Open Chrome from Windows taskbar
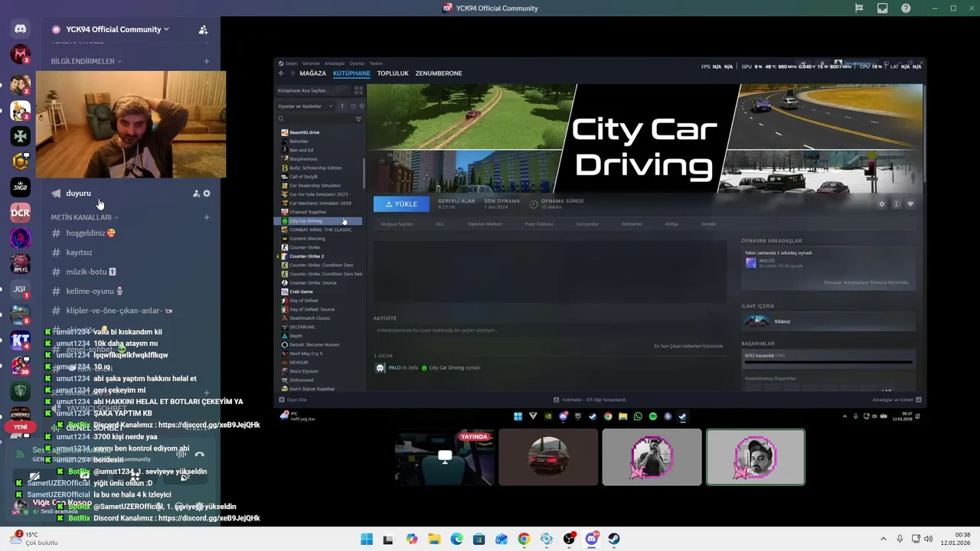Image resolution: width=980 pixels, height=551 pixels. pos(524,539)
